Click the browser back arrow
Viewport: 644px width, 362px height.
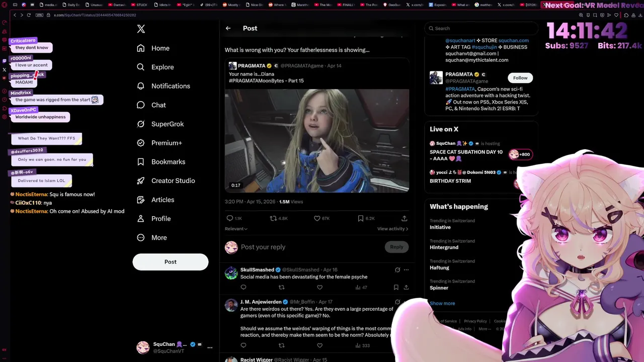click(x=15, y=15)
